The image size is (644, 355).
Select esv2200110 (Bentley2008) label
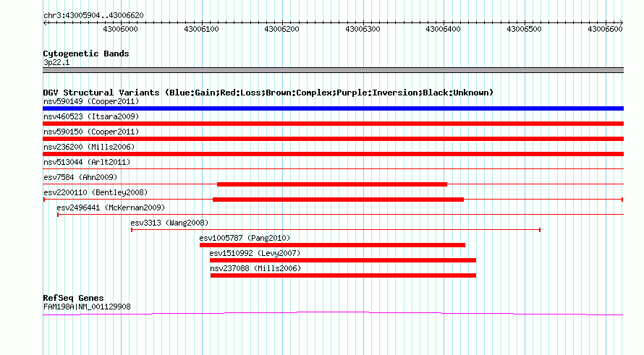click(x=96, y=192)
